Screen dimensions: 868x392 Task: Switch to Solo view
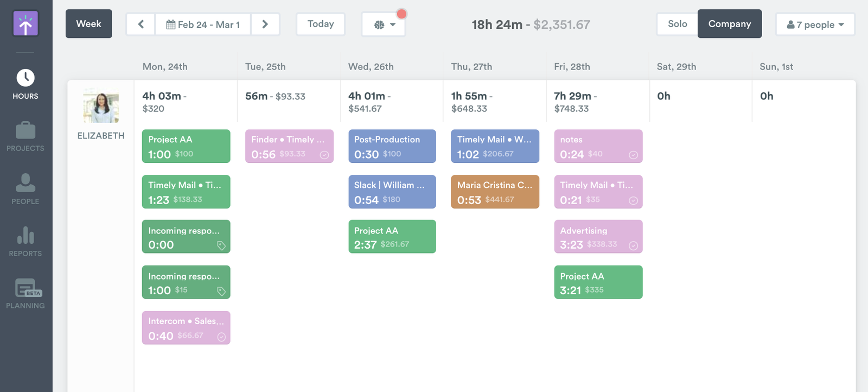pos(677,24)
